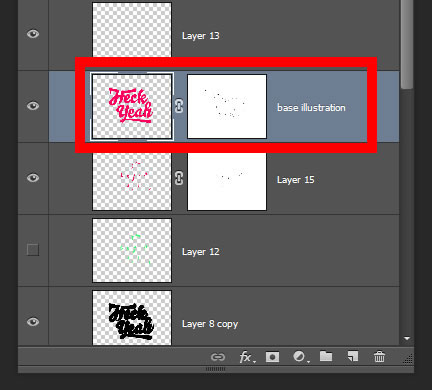Click the 'Layer 15' name

(296, 180)
